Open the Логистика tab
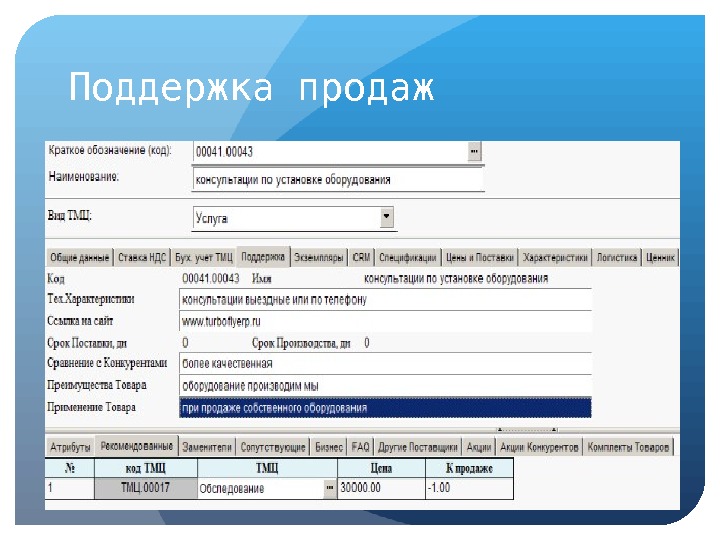The height and width of the screenshot is (540, 720). [617, 258]
